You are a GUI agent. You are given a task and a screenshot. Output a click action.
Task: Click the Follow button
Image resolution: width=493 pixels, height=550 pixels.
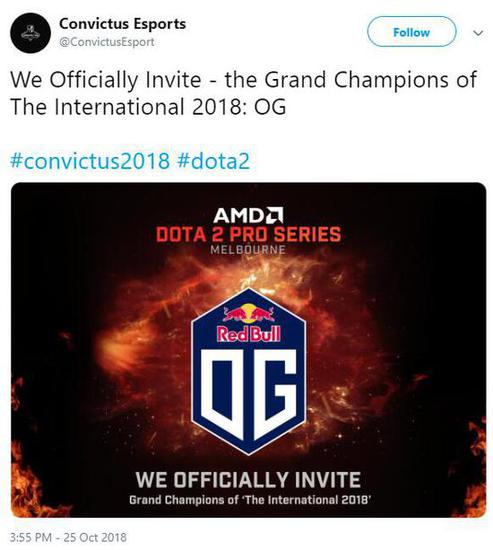pyautogui.click(x=411, y=32)
